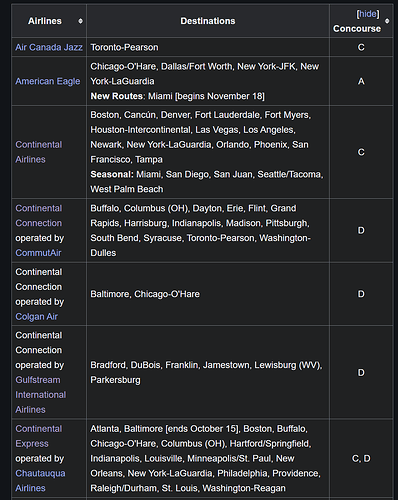Hide the Concourse column via [hide] link
398x500 pixels.
point(368,14)
